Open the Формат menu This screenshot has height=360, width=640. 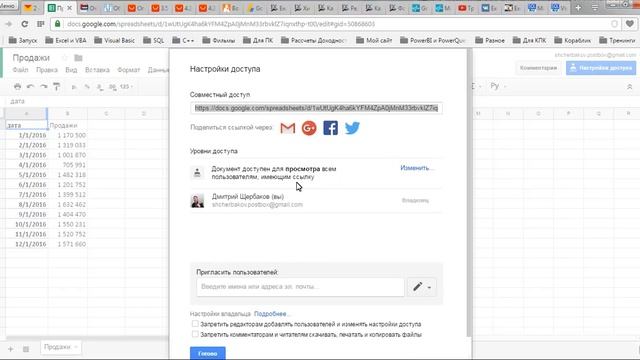[129, 70]
